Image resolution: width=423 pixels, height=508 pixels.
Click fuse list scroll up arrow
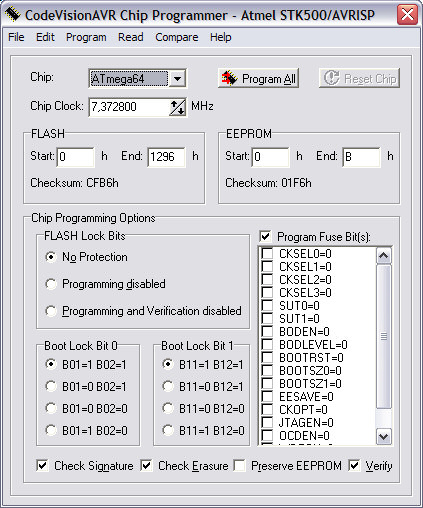384,256
